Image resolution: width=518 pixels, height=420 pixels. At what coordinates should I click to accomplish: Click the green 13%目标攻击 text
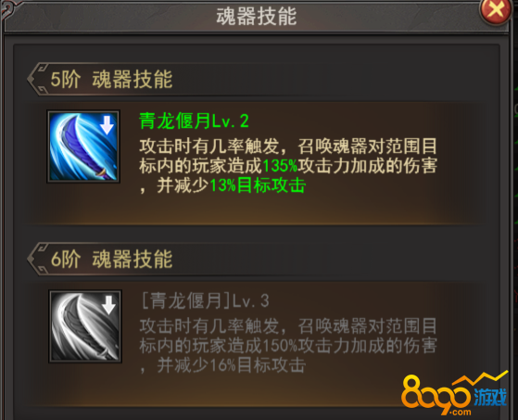(x=258, y=185)
